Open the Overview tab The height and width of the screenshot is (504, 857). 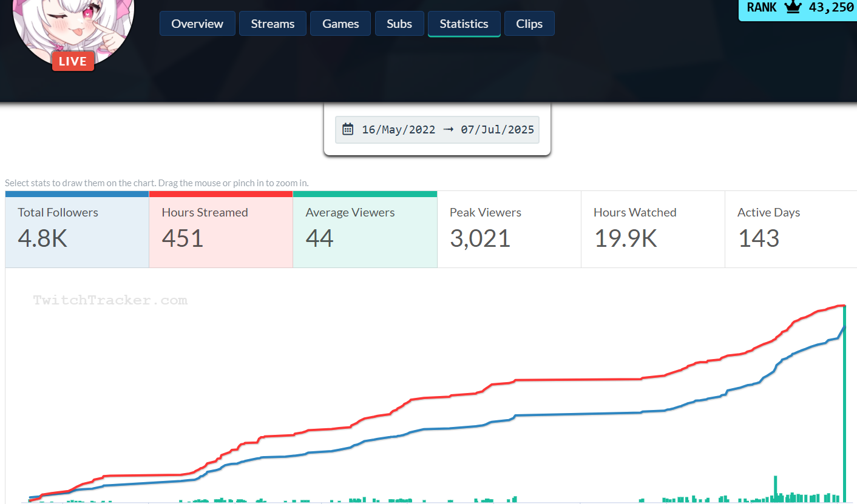tap(197, 24)
